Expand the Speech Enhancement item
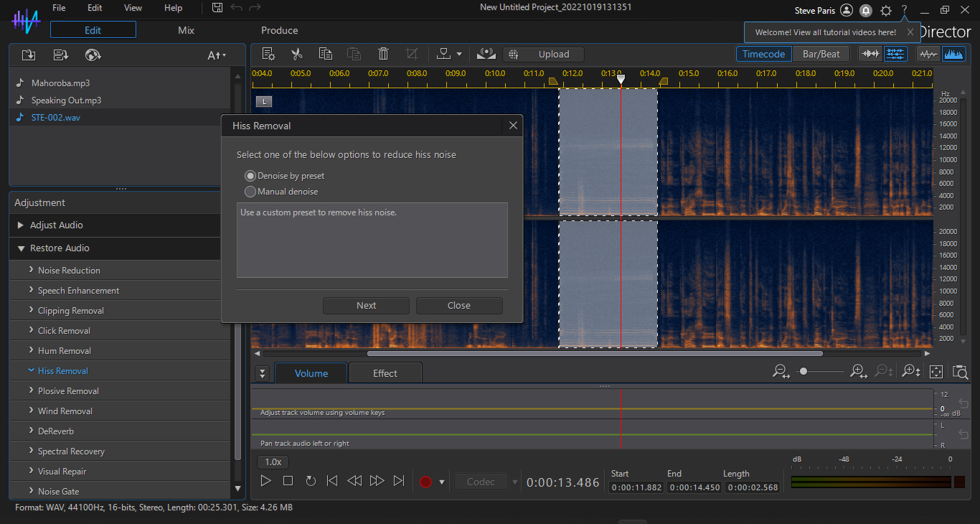 (x=32, y=290)
